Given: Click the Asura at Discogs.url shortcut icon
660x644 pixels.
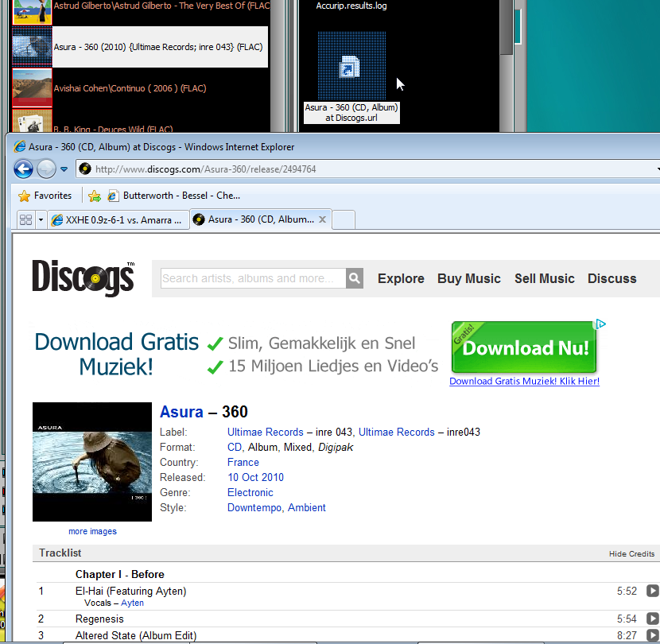Looking at the screenshot, I should [351, 66].
